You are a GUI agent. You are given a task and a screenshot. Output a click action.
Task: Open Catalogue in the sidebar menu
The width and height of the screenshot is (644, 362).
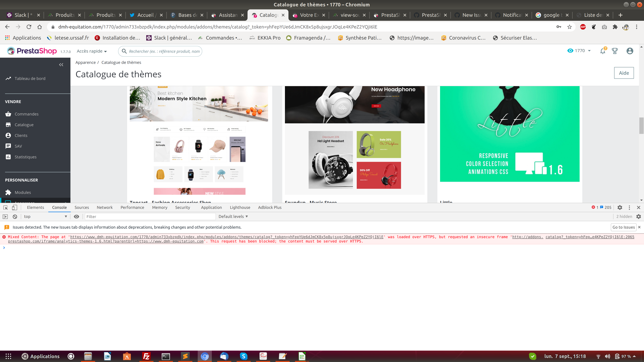[24, 125]
